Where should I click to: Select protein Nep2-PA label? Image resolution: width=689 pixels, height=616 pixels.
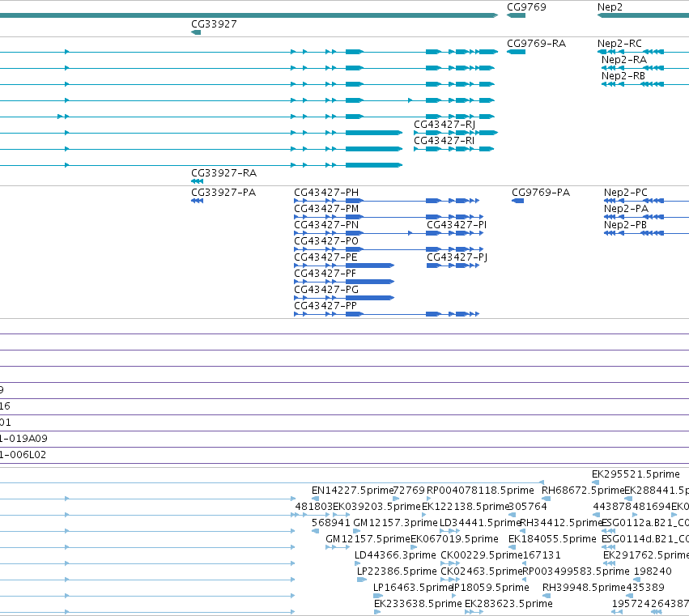[x=626, y=209]
